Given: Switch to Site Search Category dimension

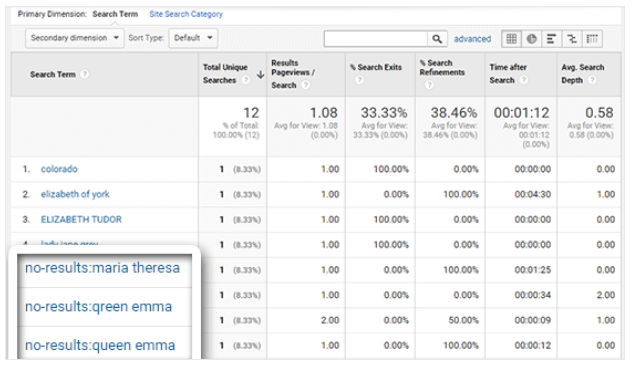Looking at the screenshot, I should tap(186, 14).
